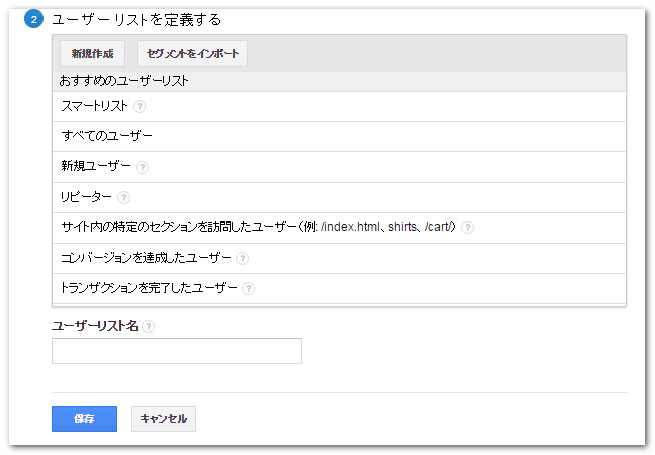The width and height of the screenshot is (655, 455).
Task: Select the 新規ユーザー list option
Action: 97,168
